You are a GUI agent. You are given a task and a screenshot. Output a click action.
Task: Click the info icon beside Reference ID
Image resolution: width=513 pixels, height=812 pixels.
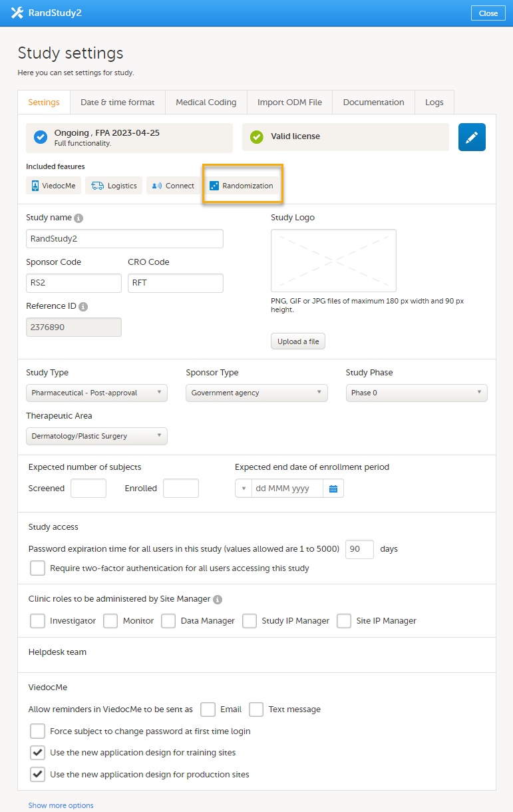pyautogui.click(x=83, y=307)
